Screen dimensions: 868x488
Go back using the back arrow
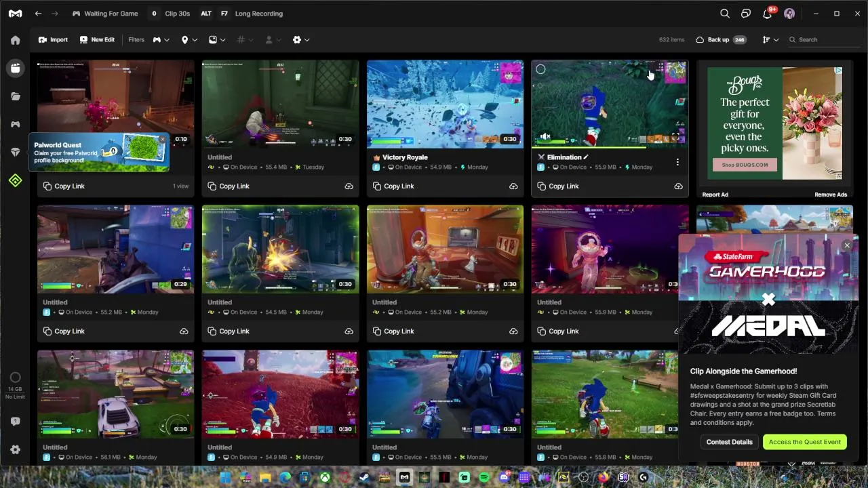pyautogui.click(x=38, y=14)
